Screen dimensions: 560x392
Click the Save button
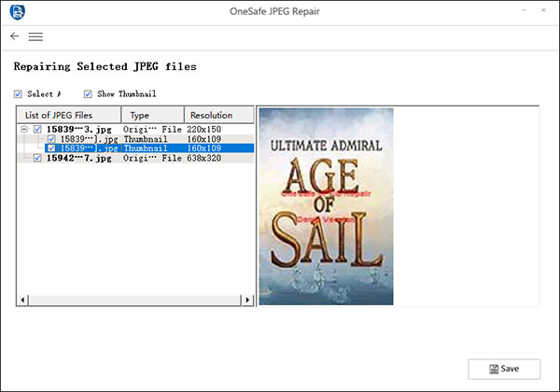[504, 369]
